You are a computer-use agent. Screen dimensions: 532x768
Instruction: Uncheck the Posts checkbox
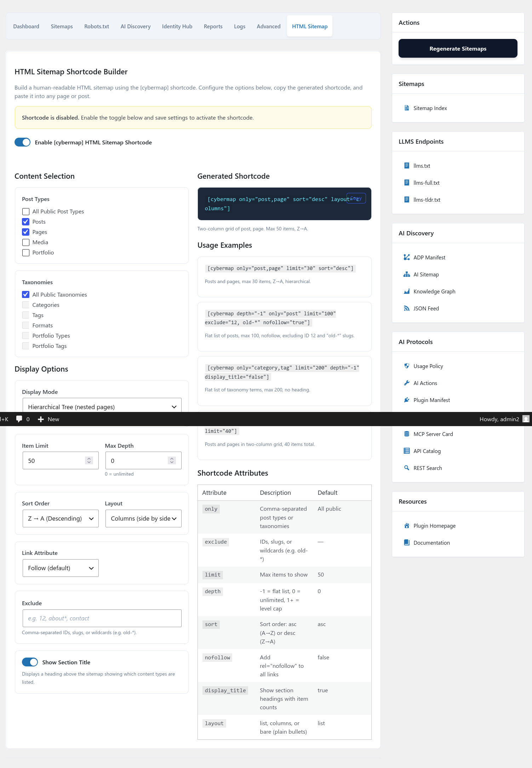click(x=26, y=222)
